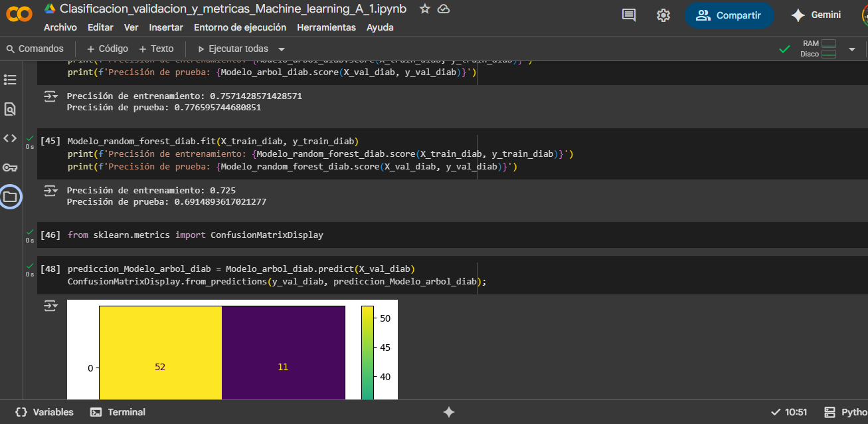Click prediccion_Modelo_arbol_diab assignment code line
The height and width of the screenshot is (424, 868).
(240, 269)
